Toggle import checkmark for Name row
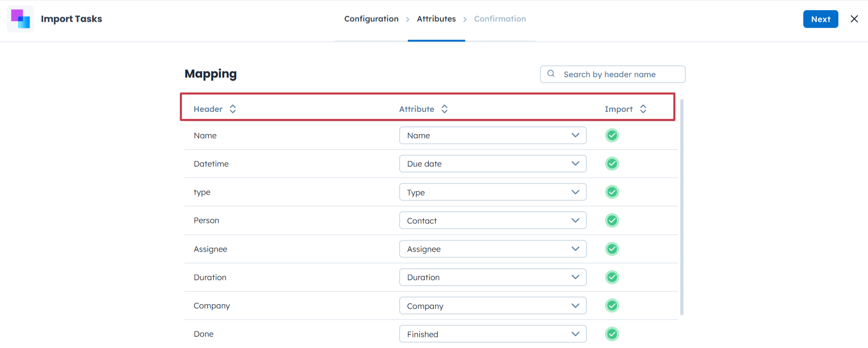 (x=612, y=135)
